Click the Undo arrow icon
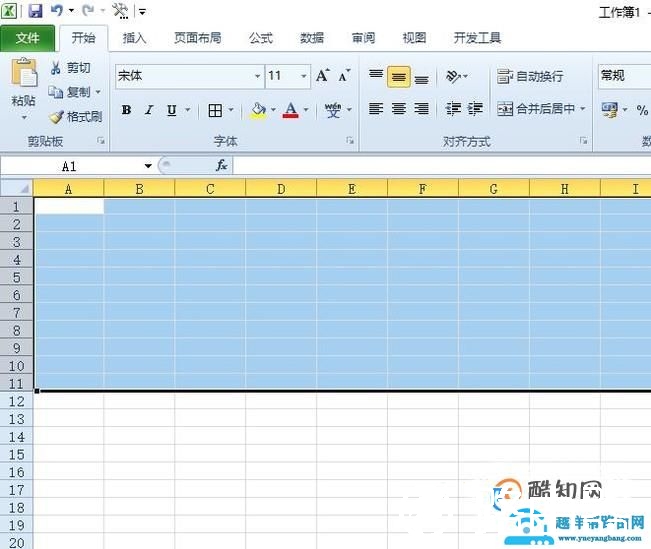Screen dimensions: 651x549 (56, 10)
